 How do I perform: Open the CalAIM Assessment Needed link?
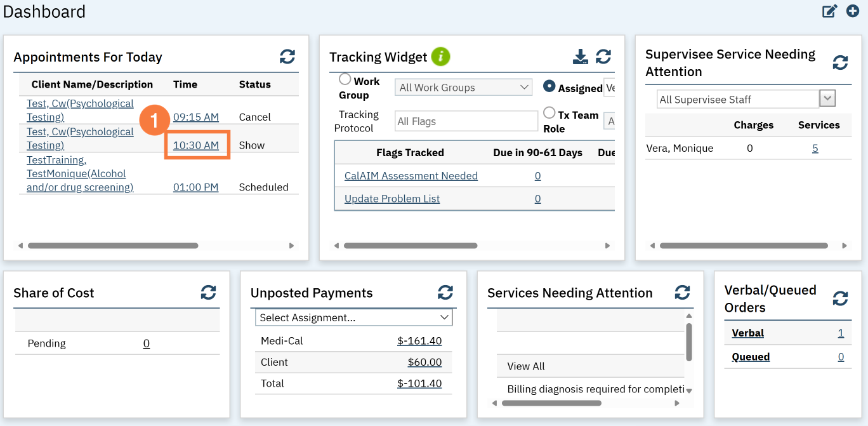point(411,176)
